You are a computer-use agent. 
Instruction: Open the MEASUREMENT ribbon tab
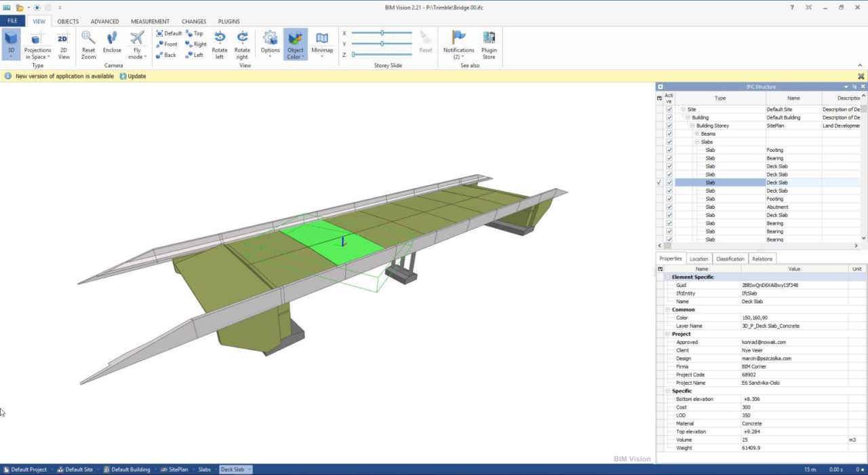tap(150, 21)
